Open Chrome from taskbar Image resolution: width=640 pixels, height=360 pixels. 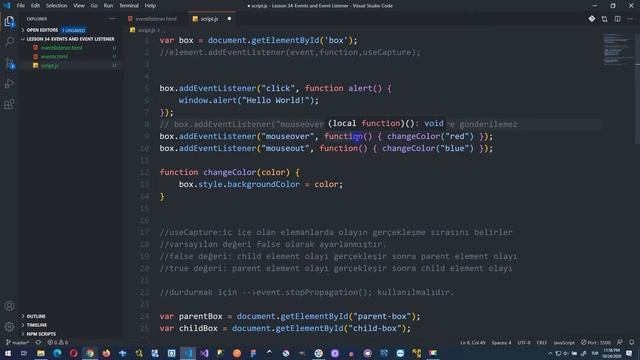(x=90, y=353)
